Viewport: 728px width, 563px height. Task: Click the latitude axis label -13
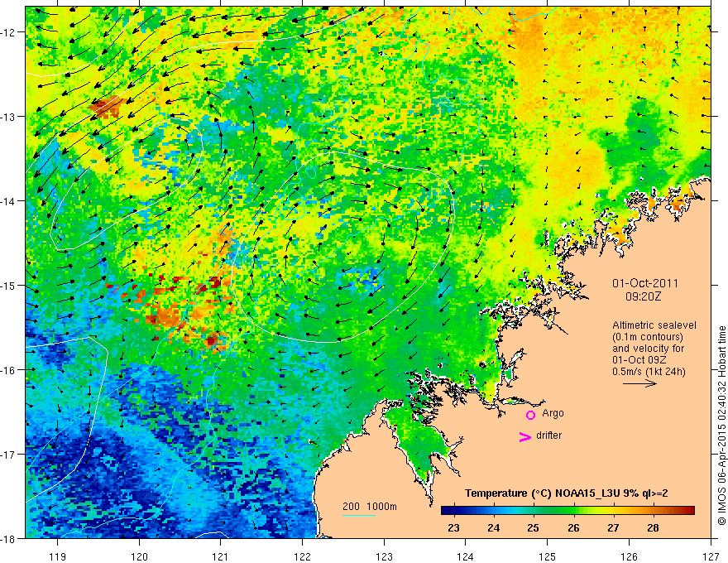tap(9, 117)
